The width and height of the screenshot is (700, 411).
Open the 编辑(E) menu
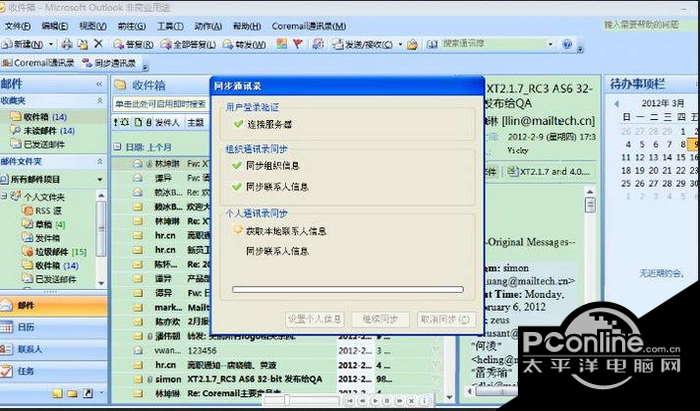(x=54, y=26)
